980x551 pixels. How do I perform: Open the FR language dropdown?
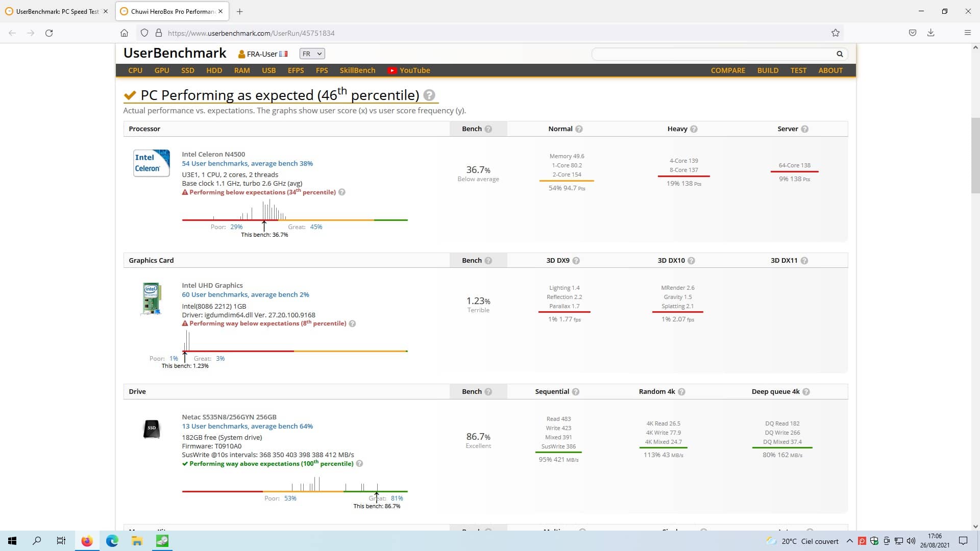pyautogui.click(x=312, y=54)
